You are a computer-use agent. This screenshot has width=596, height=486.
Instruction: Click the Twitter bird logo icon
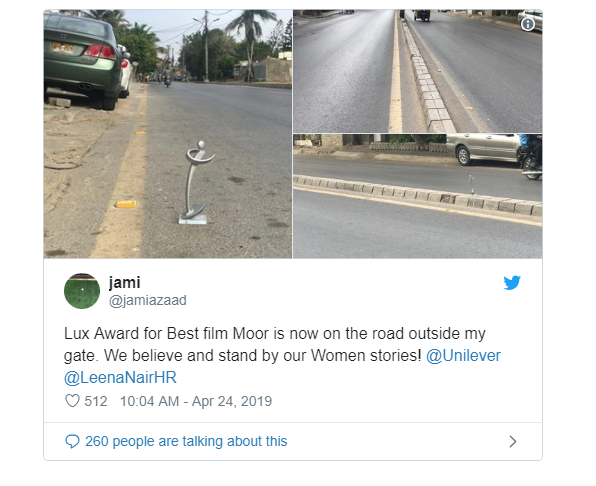[512, 282]
